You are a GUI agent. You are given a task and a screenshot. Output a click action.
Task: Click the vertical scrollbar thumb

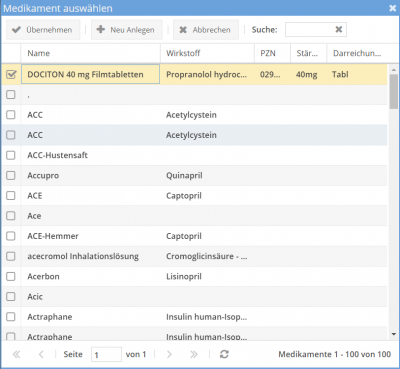click(x=394, y=92)
